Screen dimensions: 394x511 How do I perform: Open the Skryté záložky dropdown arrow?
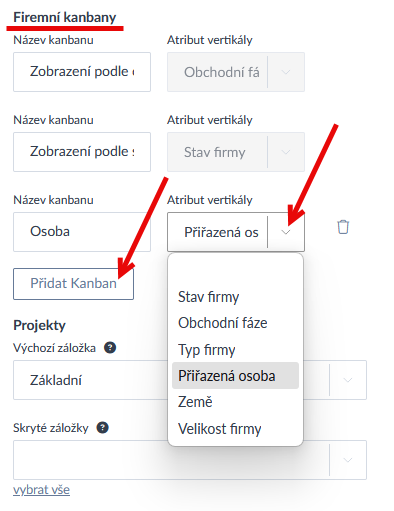pyautogui.click(x=348, y=460)
